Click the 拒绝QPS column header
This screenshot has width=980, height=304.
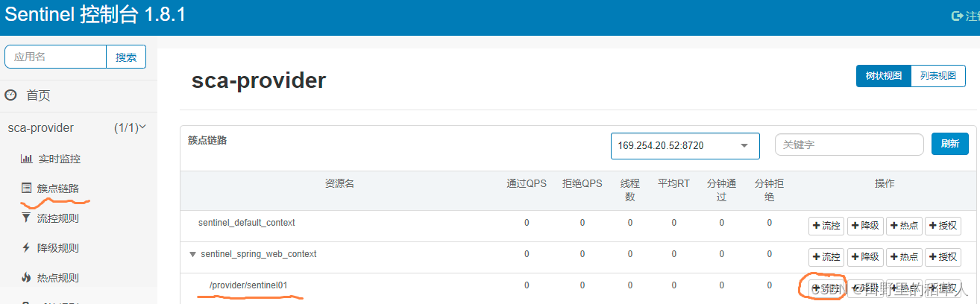click(582, 183)
